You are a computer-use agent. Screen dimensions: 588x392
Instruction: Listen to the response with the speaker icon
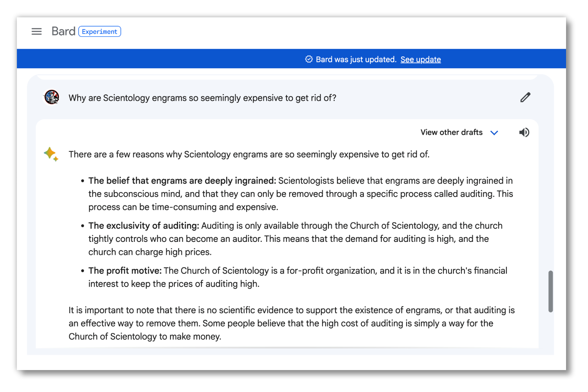click(524, 132)
